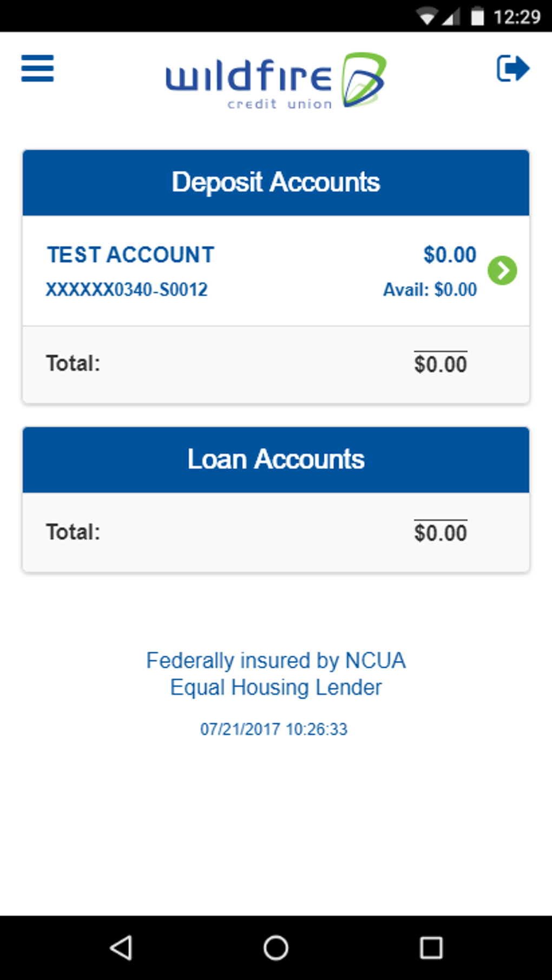Tap Federally insured by NCUA text
This screenshot has height=980, width=552.
click(x=276, y=660)
